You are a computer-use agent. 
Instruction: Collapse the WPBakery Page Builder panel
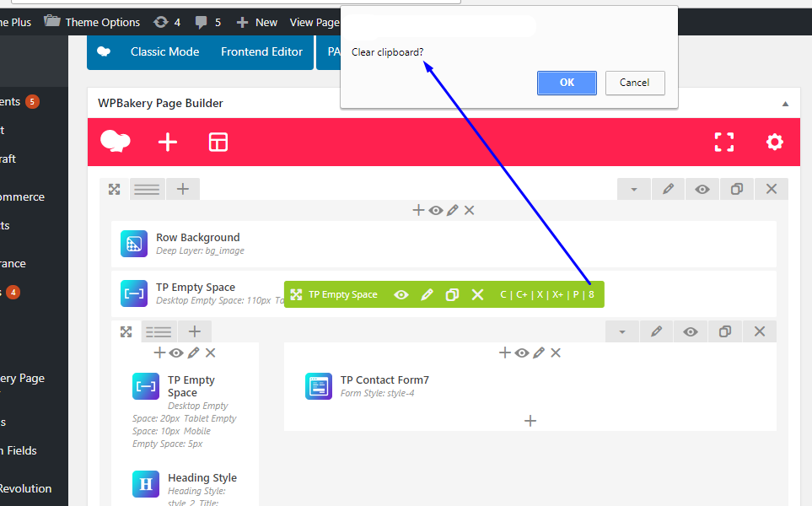(785, 104)
